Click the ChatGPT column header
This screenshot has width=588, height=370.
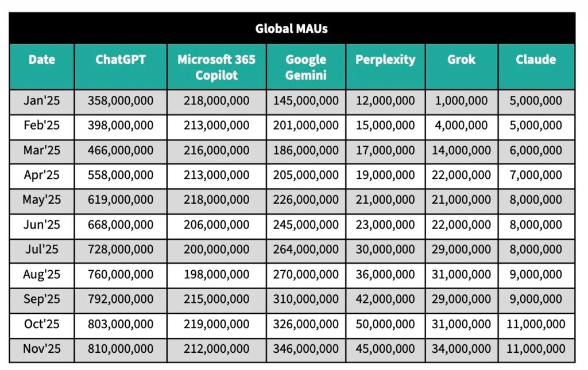click(x=120, y=60)
